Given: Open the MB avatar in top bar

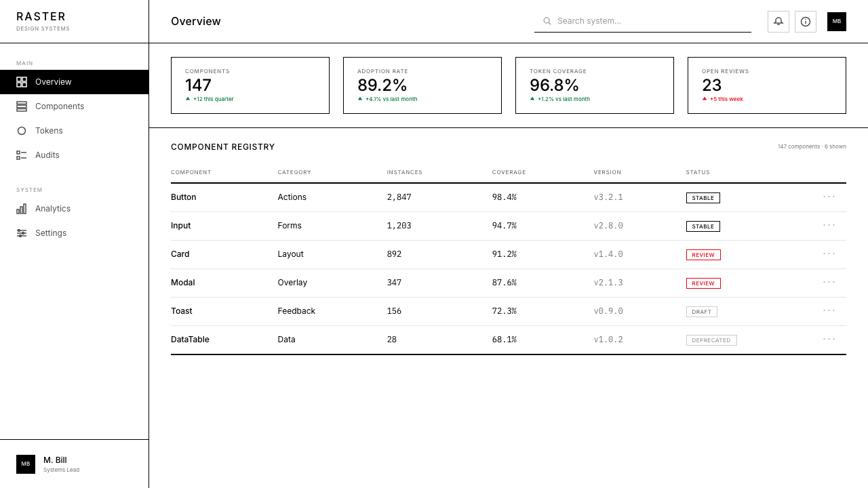Looking at the screenshot, I should tap(837, 22).
